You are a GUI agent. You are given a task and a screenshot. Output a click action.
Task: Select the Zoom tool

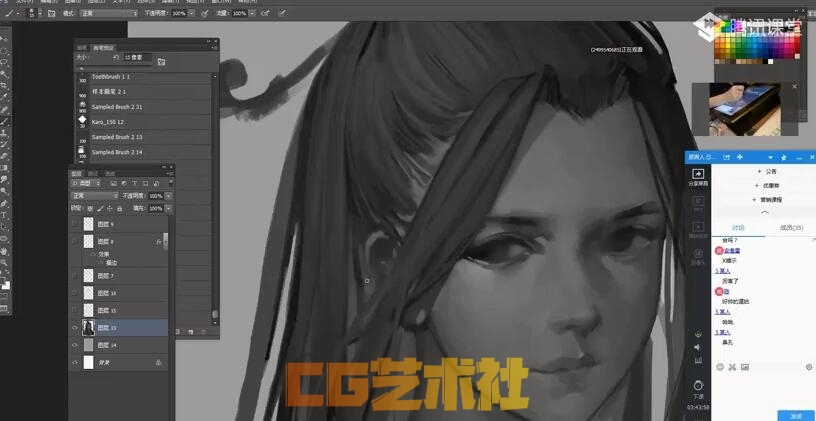click(x=5, y=263)
